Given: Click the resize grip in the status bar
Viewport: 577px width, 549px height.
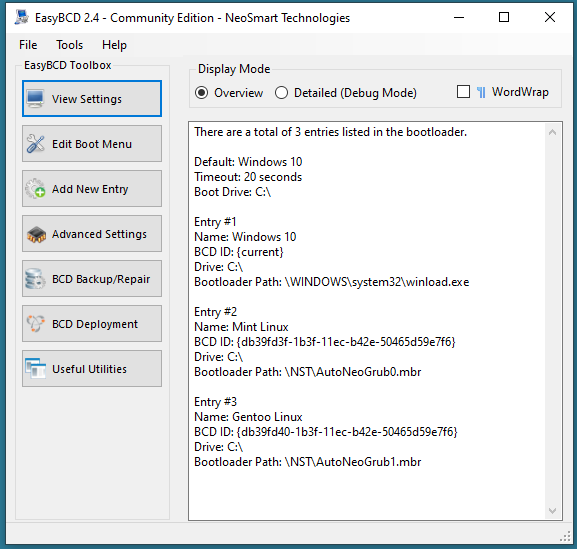Looking at the screenshot, I should coord(565,536).
